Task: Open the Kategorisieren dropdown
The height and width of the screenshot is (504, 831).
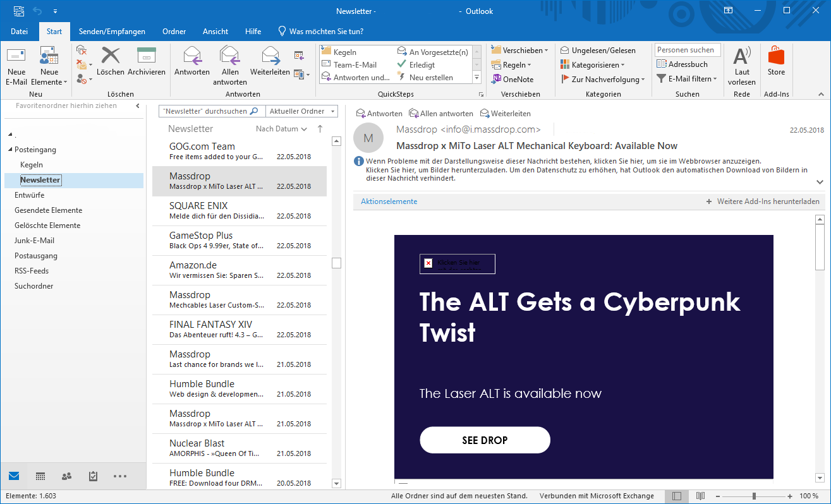Action: pyautogui.click(x=592, y=64)
